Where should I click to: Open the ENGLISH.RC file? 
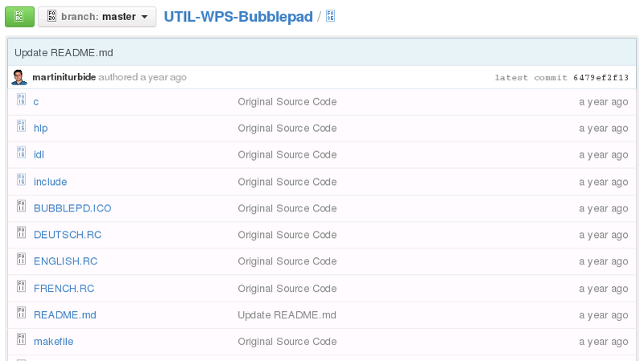pyautogui.click(x=65, y=261)
